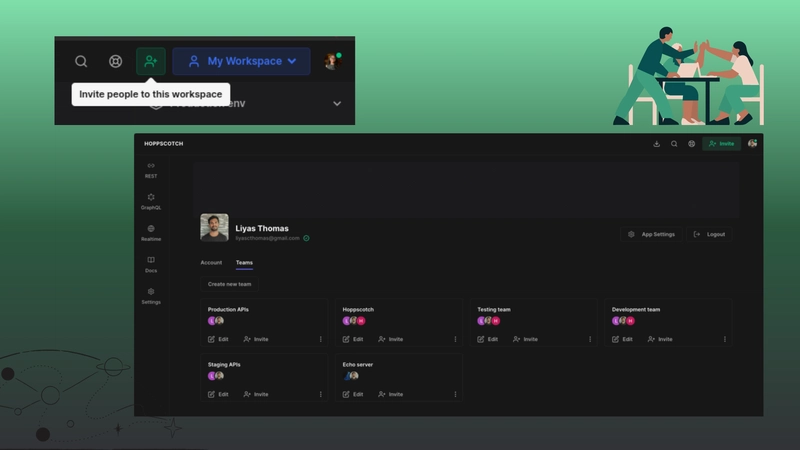The width and height of the screenshot is (800, 450).
Task: Click the Development team name
Action: coord(636,310)
